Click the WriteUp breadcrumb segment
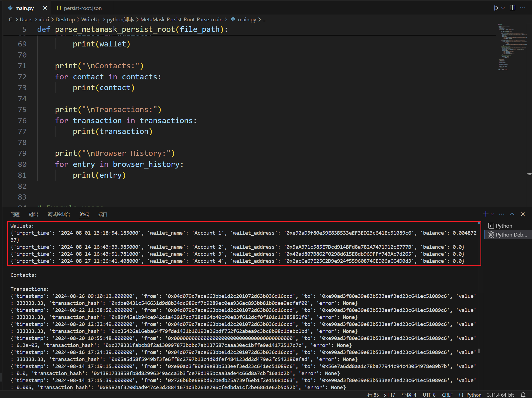This screenshot has width=532, height=398. [x=91, y=19]
